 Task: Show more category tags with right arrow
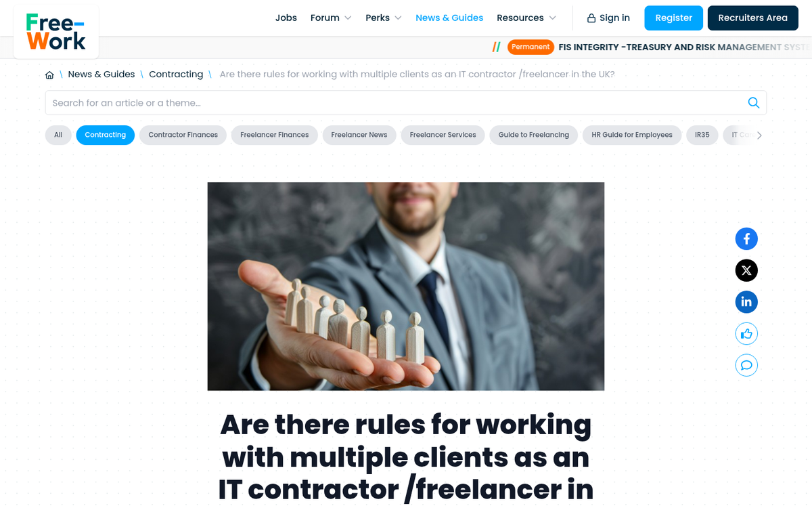click(x=759, y=135)
